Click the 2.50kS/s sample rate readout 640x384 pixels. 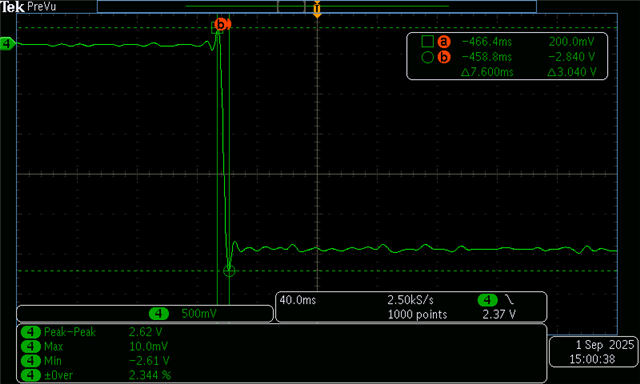(x=410, y=300)
